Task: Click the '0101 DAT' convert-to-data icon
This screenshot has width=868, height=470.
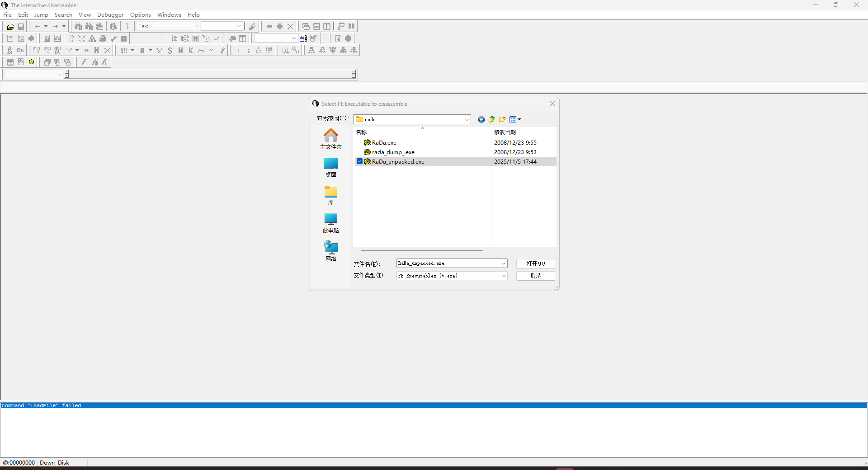Action: pos(47,51)
